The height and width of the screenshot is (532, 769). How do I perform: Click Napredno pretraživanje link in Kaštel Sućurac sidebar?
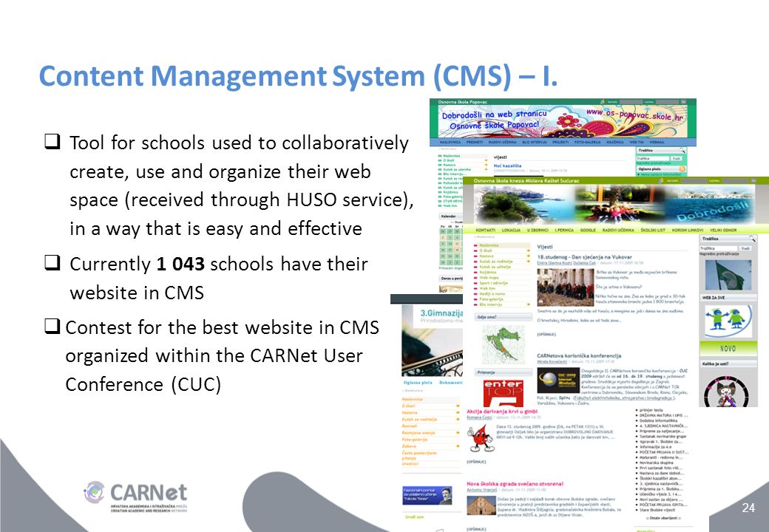click(719, 253)
